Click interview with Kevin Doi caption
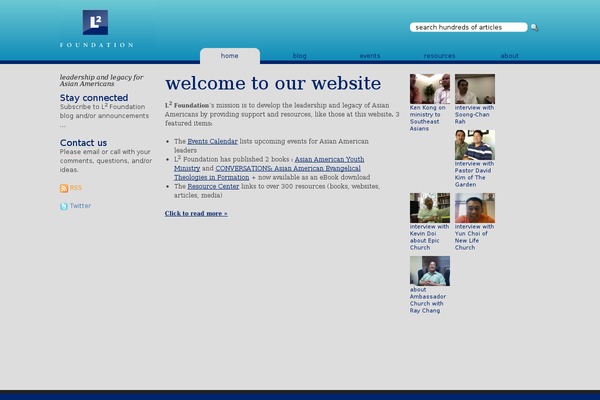This screenshot has height=400, width=600. point(429,237)
